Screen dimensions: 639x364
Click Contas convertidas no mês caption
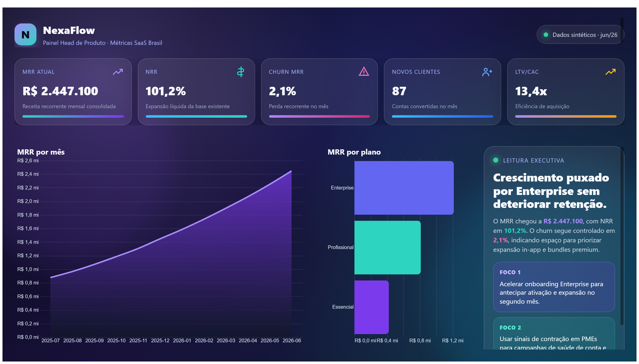(x=425, y=106)
